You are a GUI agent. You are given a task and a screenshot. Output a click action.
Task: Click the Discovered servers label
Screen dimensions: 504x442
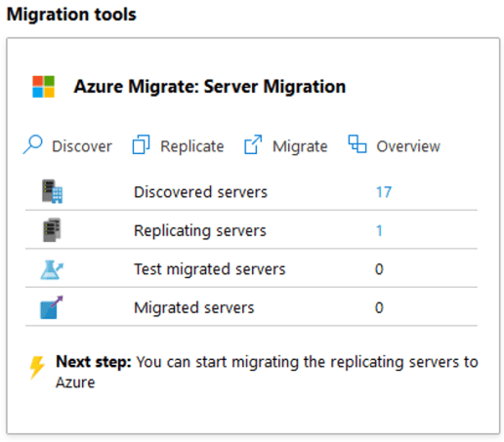(200, 192)
